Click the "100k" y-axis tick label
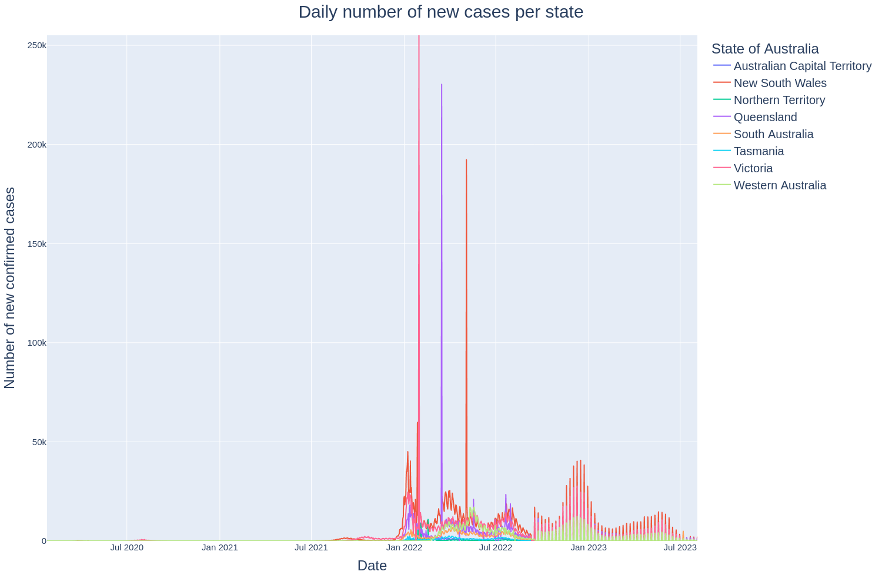The width and height of the screenshot is (882, 588). [x=36, y=343]
